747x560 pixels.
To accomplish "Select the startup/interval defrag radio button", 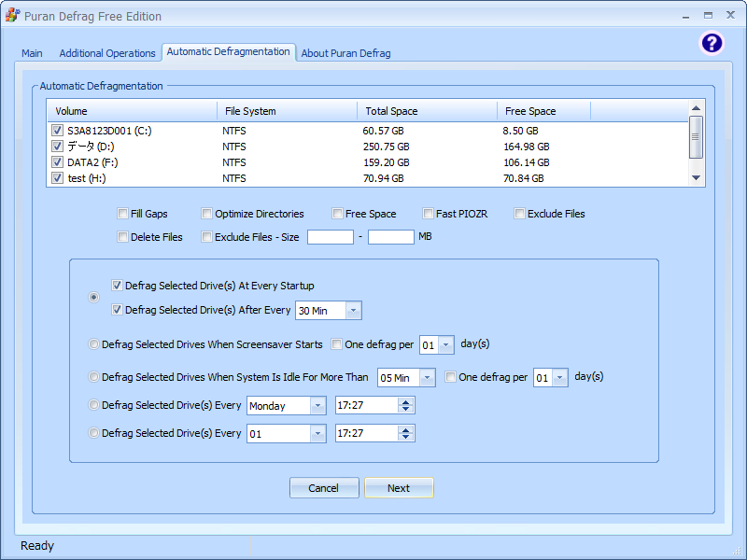I will [94, 297].
